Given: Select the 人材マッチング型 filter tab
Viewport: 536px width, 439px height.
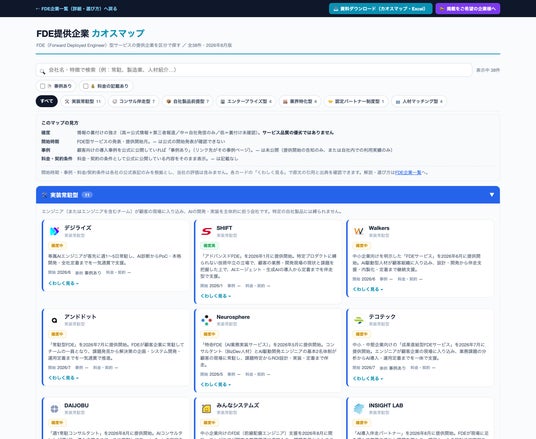Looking at the screenshot, I should 419,101.
